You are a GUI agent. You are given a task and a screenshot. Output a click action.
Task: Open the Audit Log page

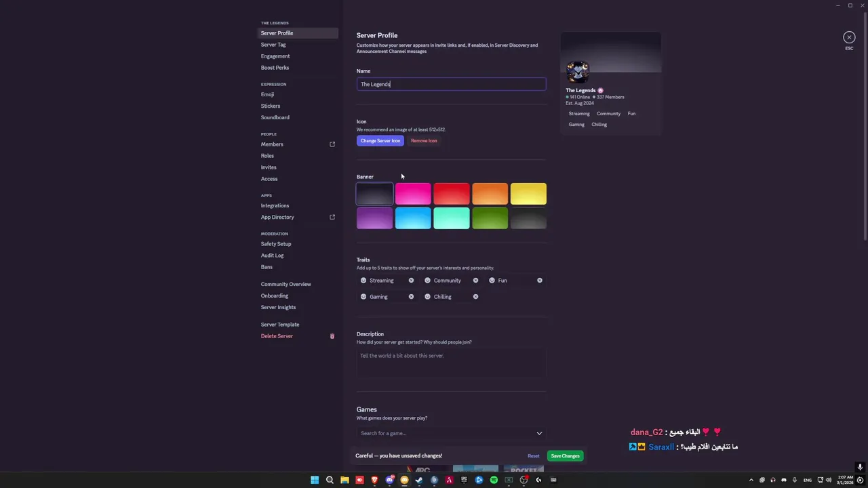(x=272, y=256)
